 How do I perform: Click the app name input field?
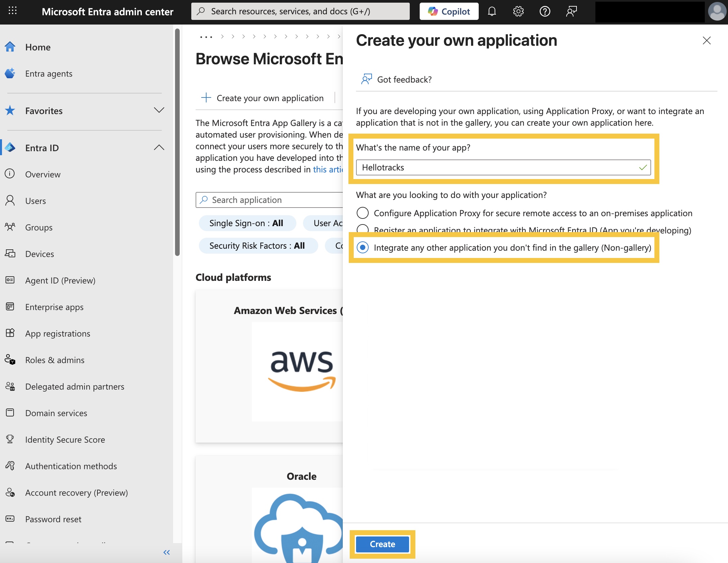497,167
